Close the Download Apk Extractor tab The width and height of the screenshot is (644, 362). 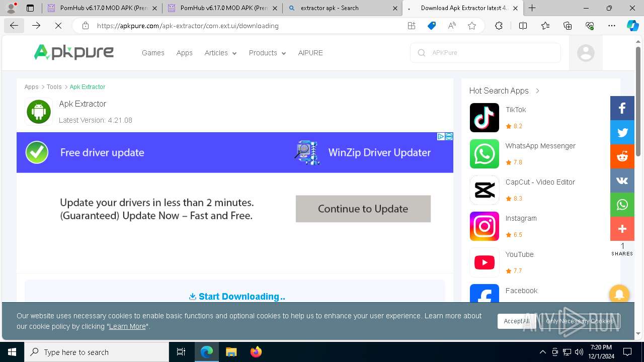pos(515,8)
